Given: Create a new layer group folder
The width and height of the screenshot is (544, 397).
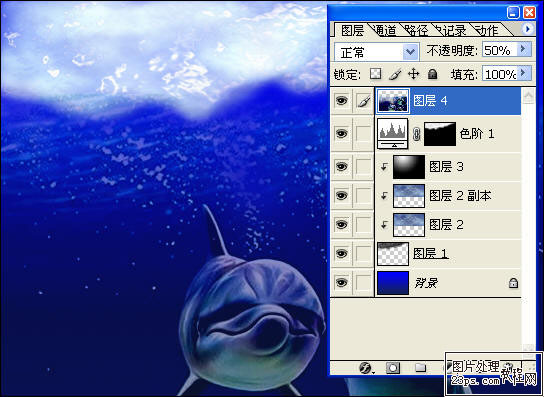Looking at the screenshot, I should point(420,368).
